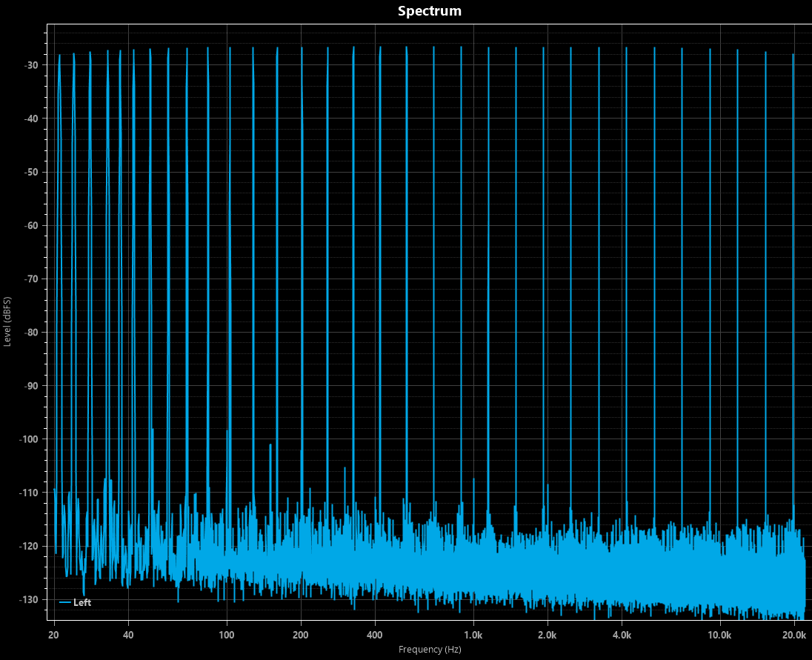This screenshot has width=812, height=660.
Task: Click the blue Left legend line swatch
Action: (64, 602)
